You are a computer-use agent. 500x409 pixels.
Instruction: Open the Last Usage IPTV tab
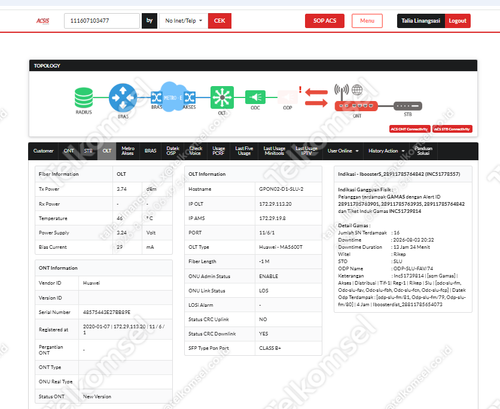pos(306,151)
